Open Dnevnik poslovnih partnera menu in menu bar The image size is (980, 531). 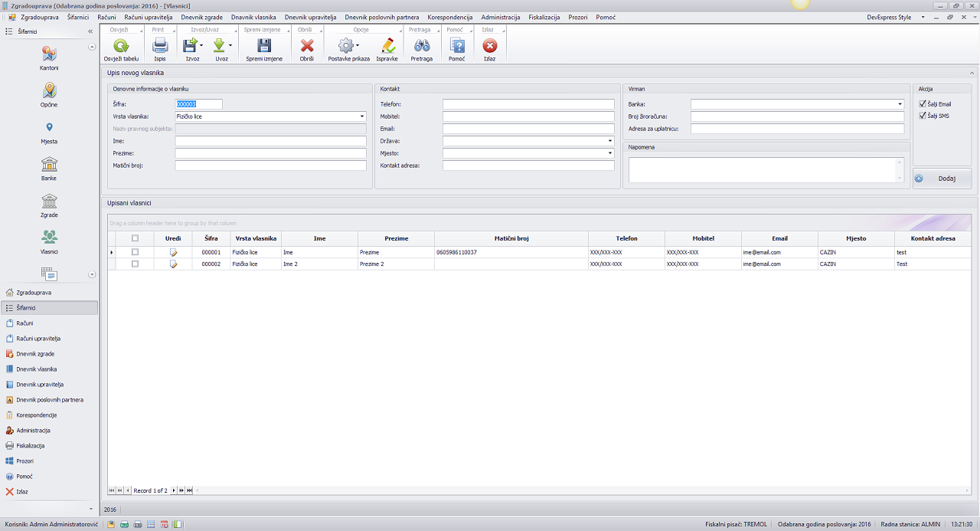click(382, 17)
